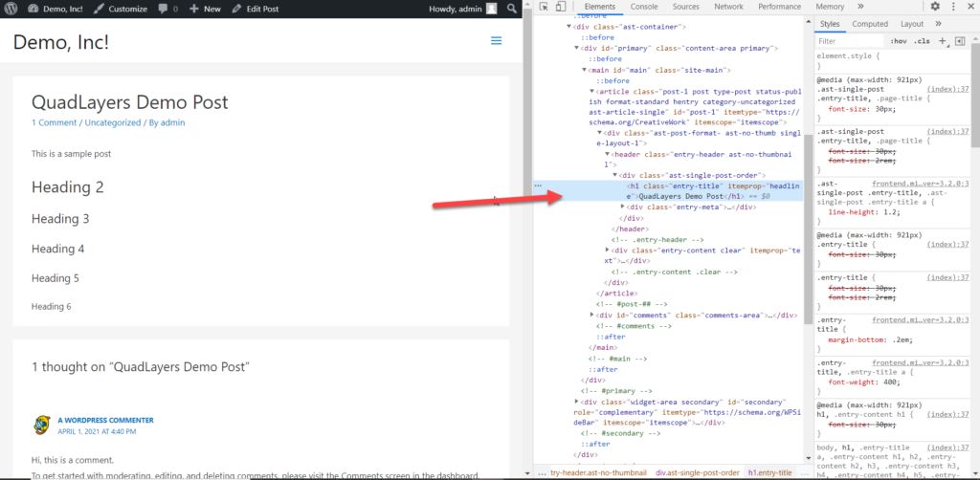Click the new style rule plus icon
The image size is (980, 480).
pos(943,41)
